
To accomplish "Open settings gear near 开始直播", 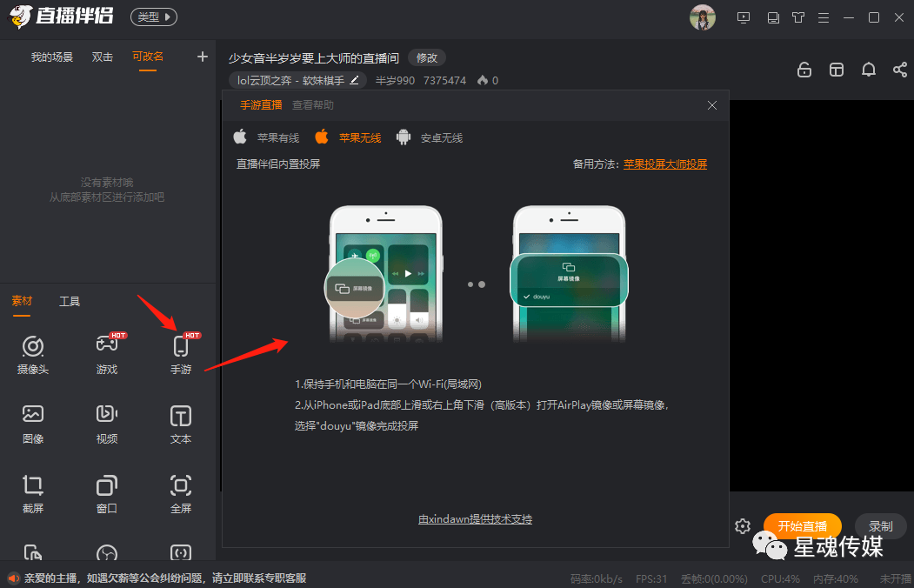I will pos(743,526).
